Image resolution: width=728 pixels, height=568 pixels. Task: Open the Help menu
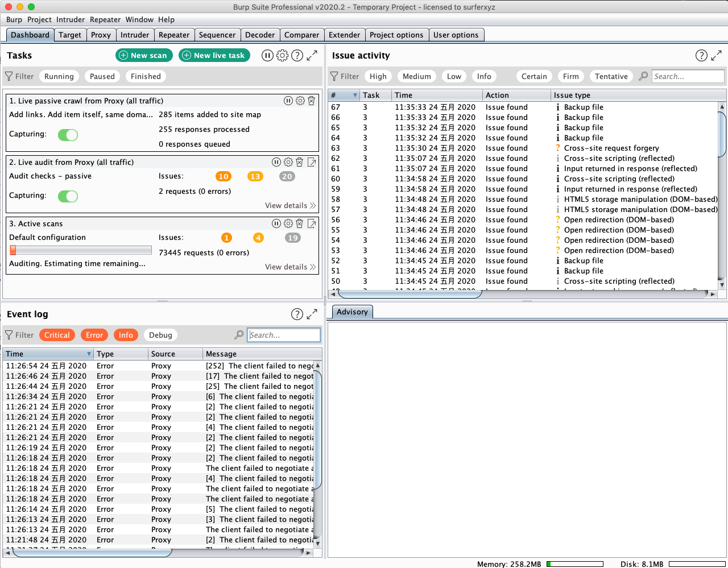(166, 19)
